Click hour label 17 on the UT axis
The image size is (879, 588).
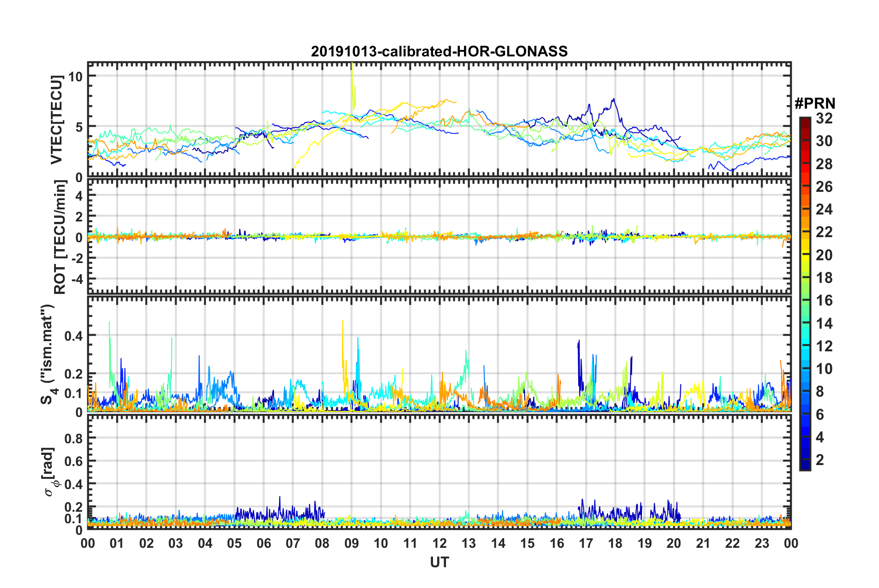(x=586, y=543)
